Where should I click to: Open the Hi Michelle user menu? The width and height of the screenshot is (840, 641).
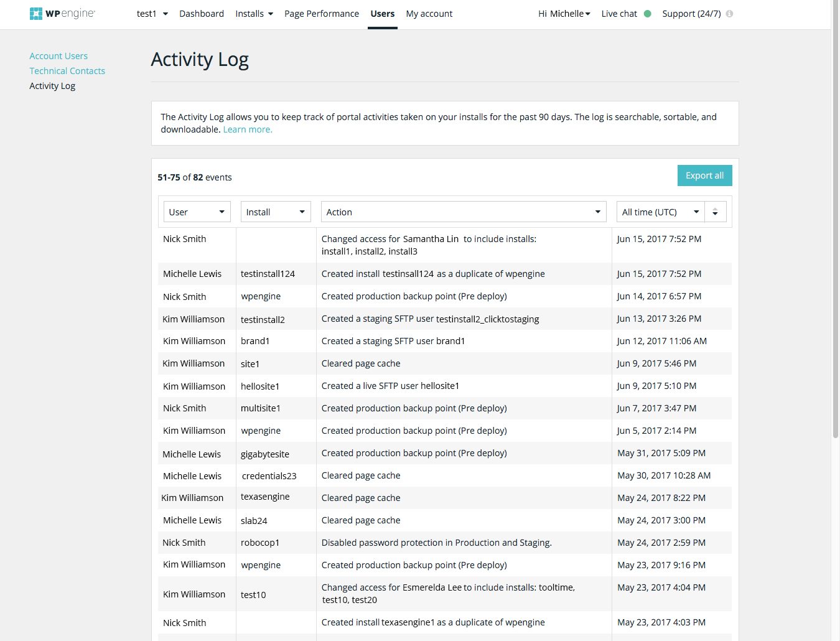coord(564,14)
